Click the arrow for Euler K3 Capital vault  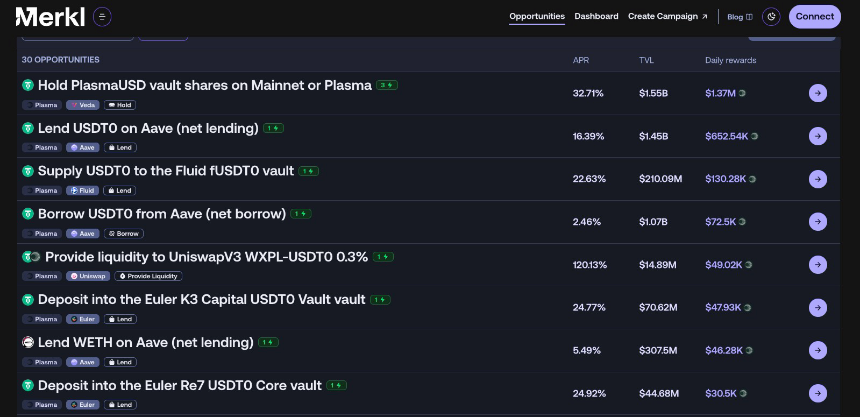[817, 307]
